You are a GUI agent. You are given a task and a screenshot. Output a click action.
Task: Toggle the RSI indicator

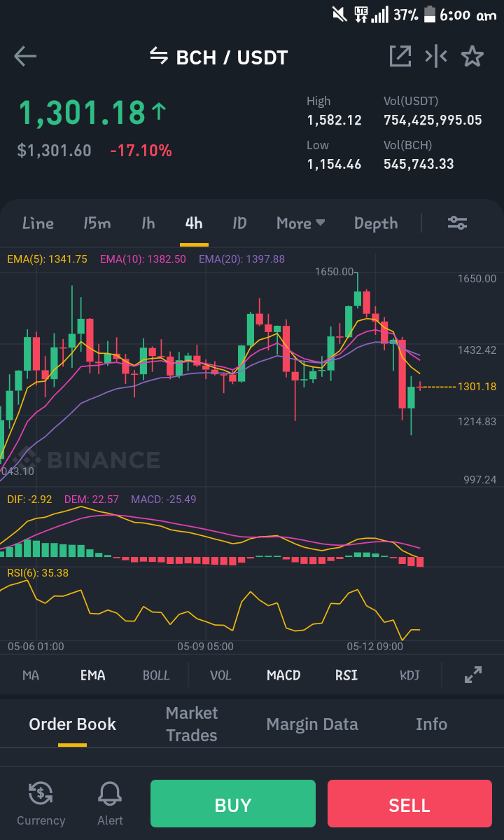pyautogui.click(x=346, y=675)
